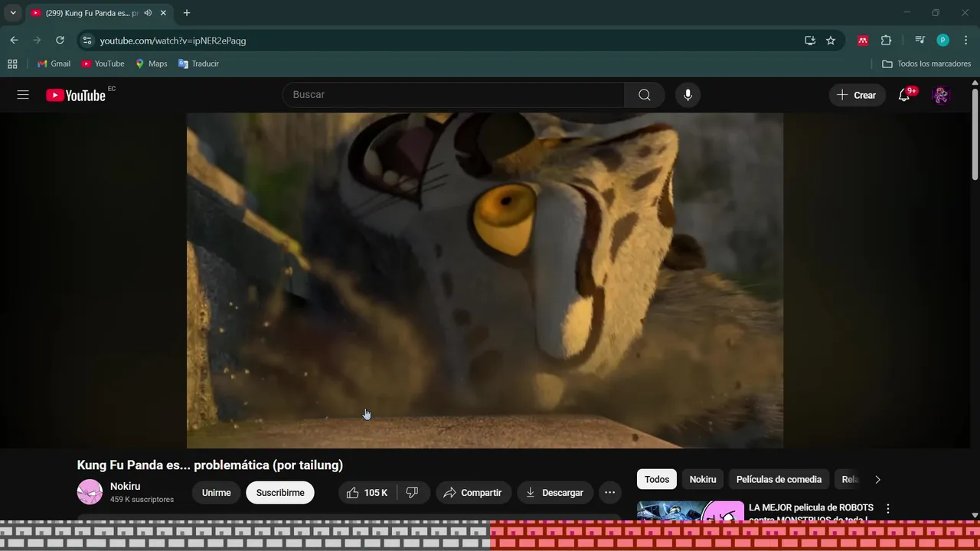980x551 pixels.
Task: Subscribe using Suscribirme button
Action: 280,493
